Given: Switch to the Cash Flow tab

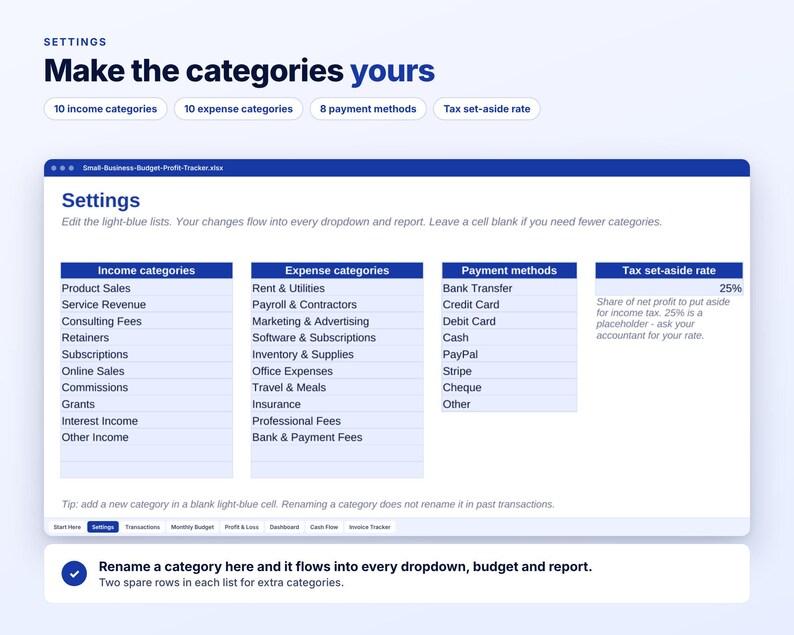Looking at the screenshot, I should tap(324, 527).
